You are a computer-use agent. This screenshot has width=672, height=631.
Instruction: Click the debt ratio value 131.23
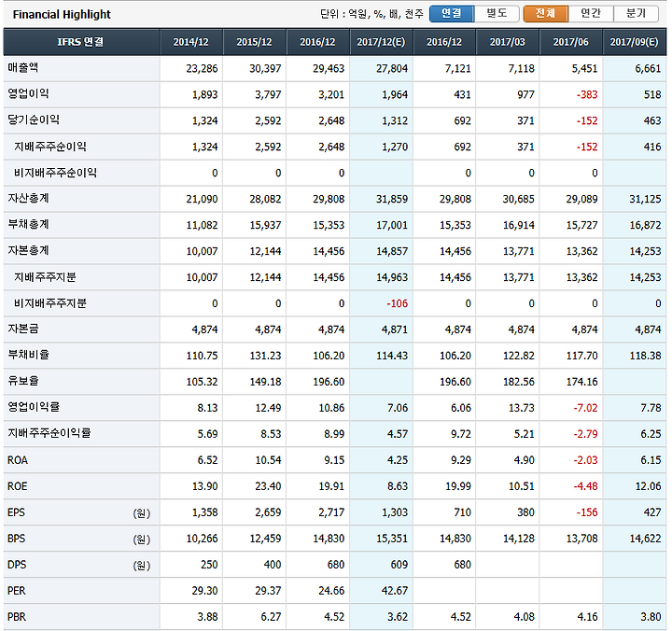tap(265, 356)
